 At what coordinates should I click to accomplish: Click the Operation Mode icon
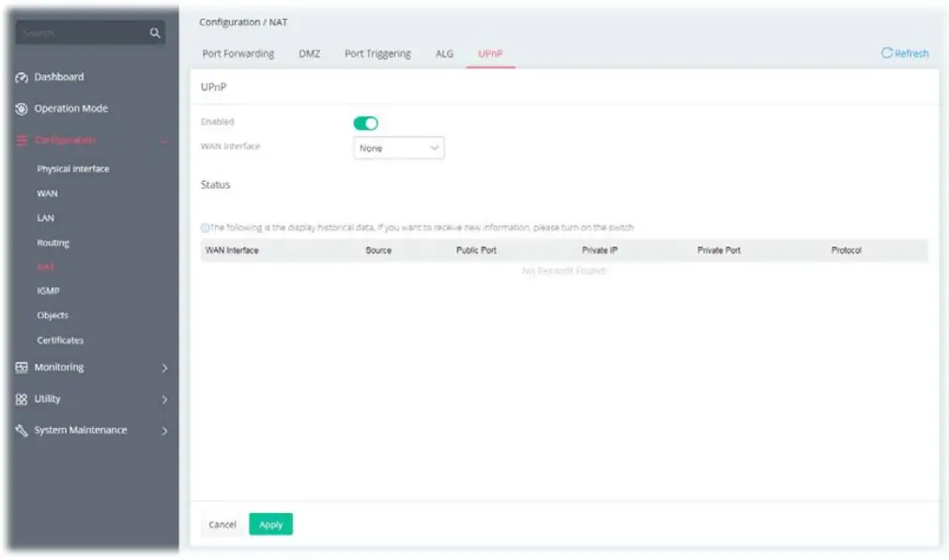(x=22, y=109)
